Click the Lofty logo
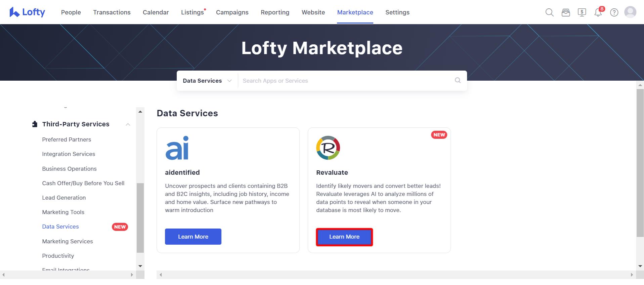 pos(27,12)
